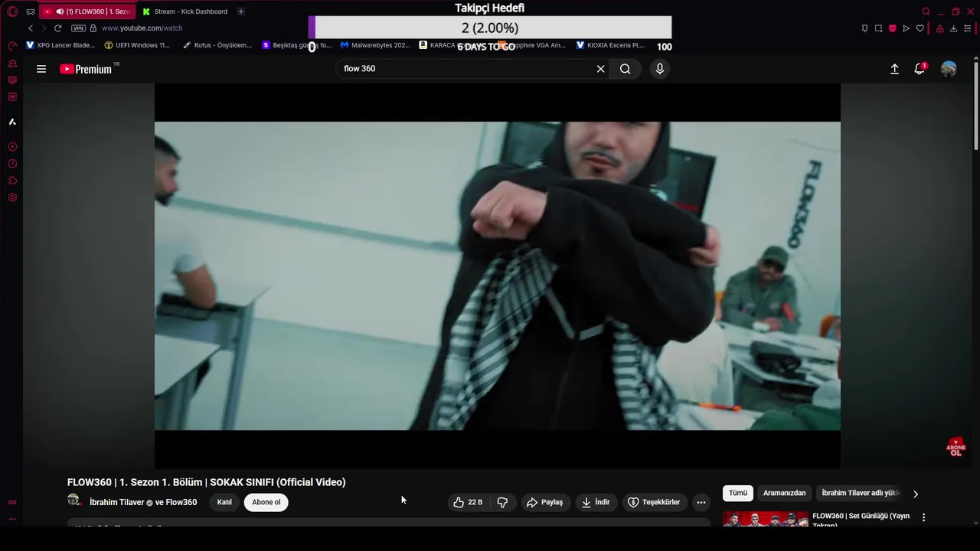
Task: Click the ABONE OL watermark in player
Action: pyautogui.click(x=955, y=447)
